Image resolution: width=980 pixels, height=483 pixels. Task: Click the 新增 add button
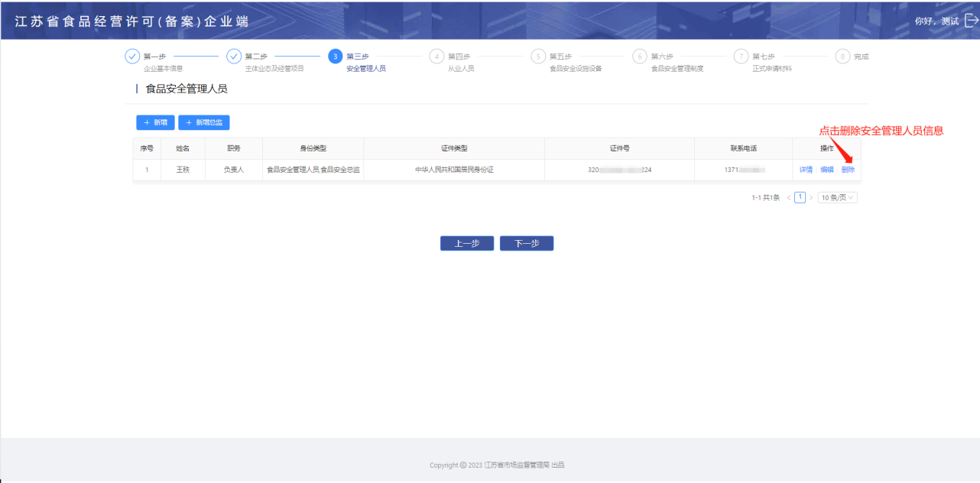(x=155, y=122)
